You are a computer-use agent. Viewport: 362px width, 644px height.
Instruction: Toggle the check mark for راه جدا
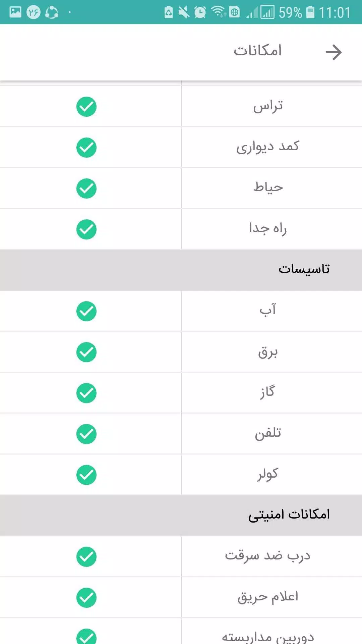[86, 229]
